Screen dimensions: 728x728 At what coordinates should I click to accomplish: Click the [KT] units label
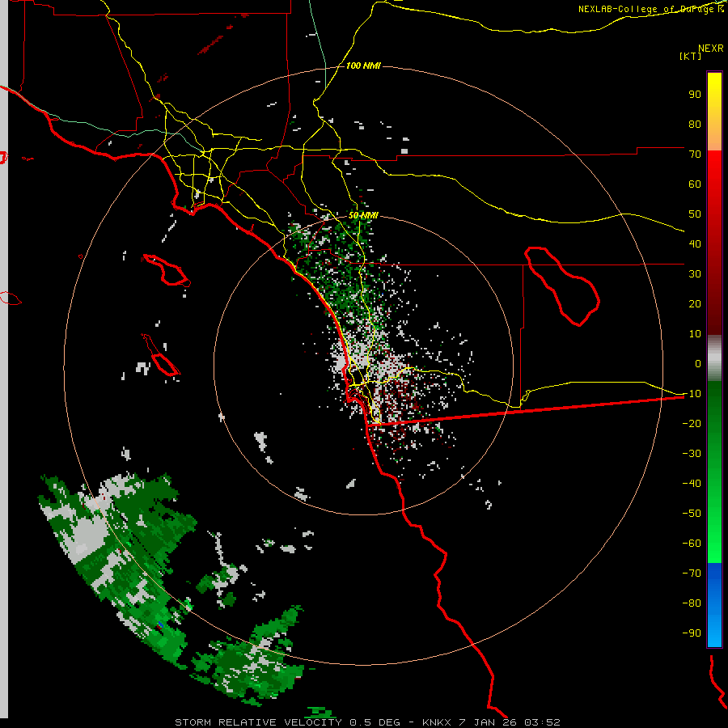691,56
